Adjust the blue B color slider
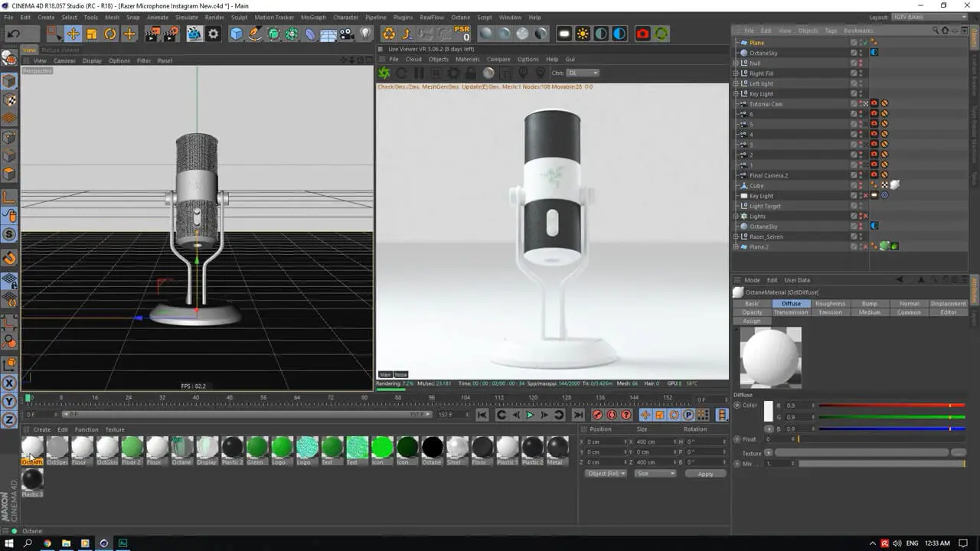 [x=892, y=429]
